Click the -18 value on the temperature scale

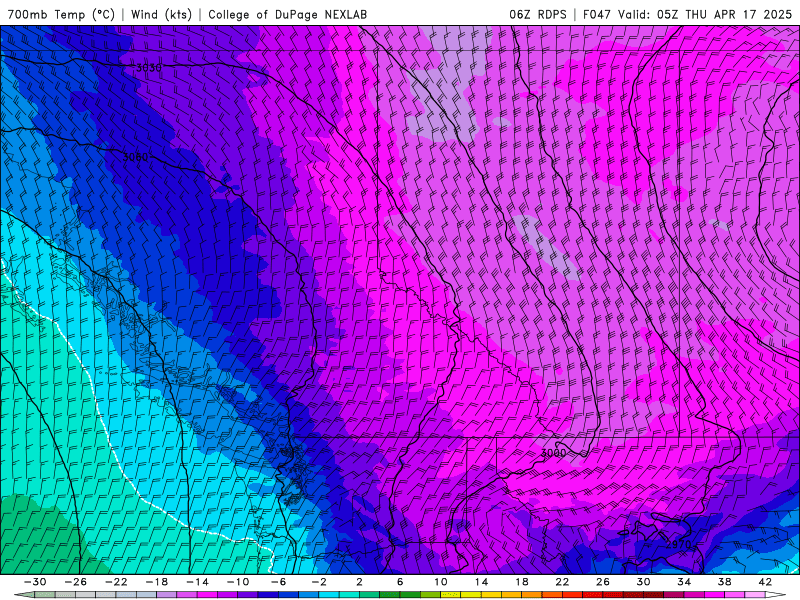point(157,582)
